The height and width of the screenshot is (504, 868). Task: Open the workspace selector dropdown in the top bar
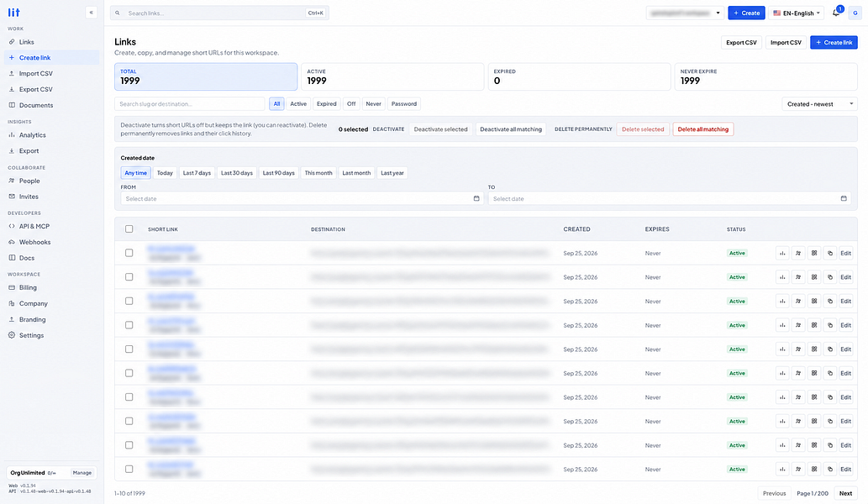685,13
